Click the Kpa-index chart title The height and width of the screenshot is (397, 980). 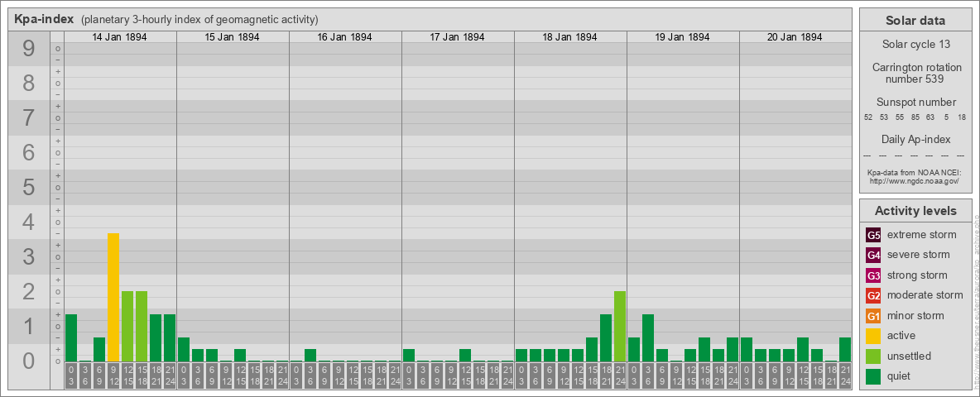tap(45, 19)
